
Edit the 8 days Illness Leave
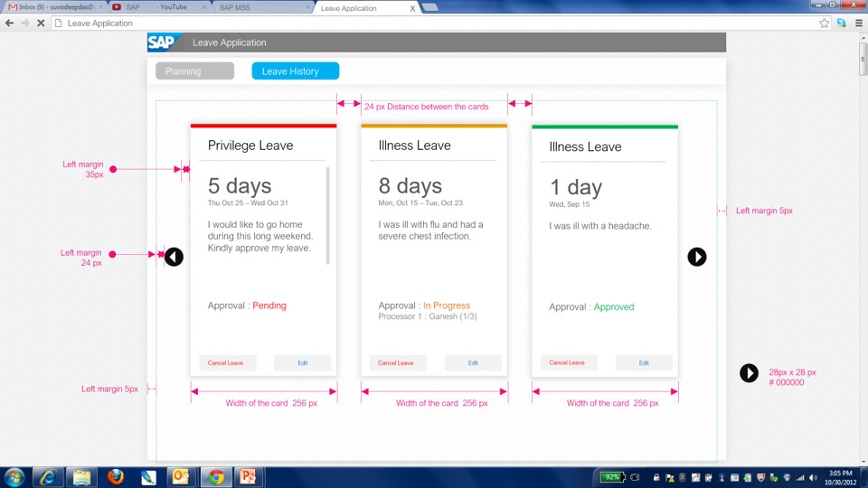[473, 362]
